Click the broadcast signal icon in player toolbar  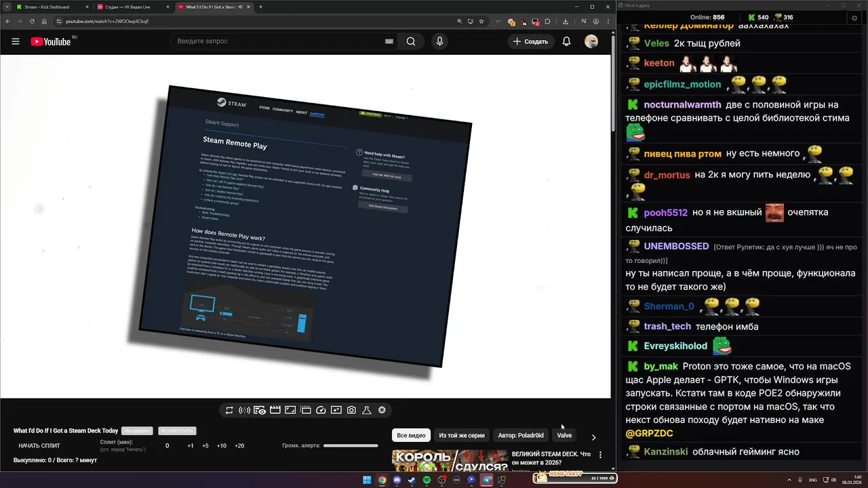244,410
